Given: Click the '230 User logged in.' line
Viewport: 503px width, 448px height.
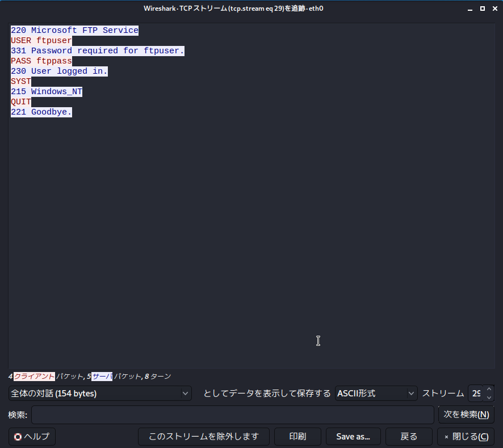Looking at the screenshot, I should (60, 71).
